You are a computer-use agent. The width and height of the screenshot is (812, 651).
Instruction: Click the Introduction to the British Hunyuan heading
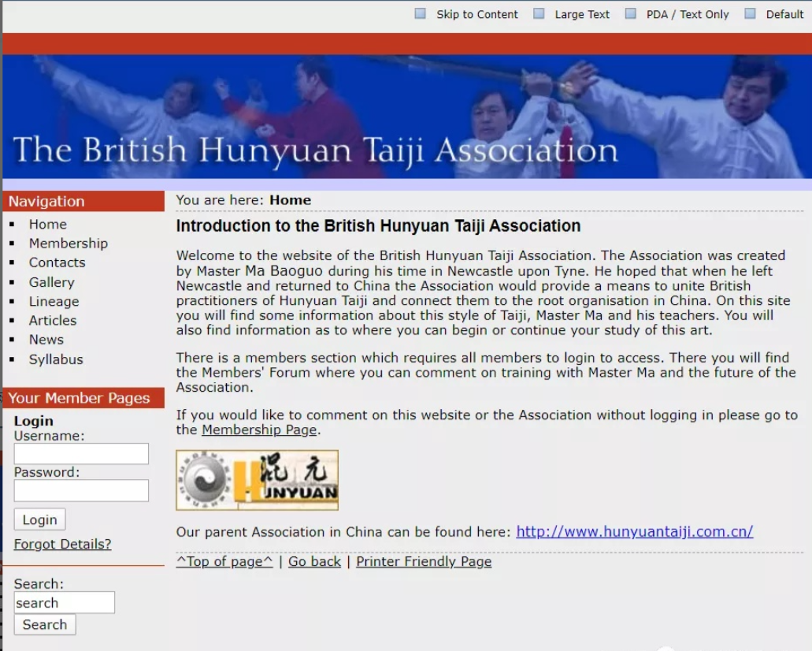click(378, 226)
